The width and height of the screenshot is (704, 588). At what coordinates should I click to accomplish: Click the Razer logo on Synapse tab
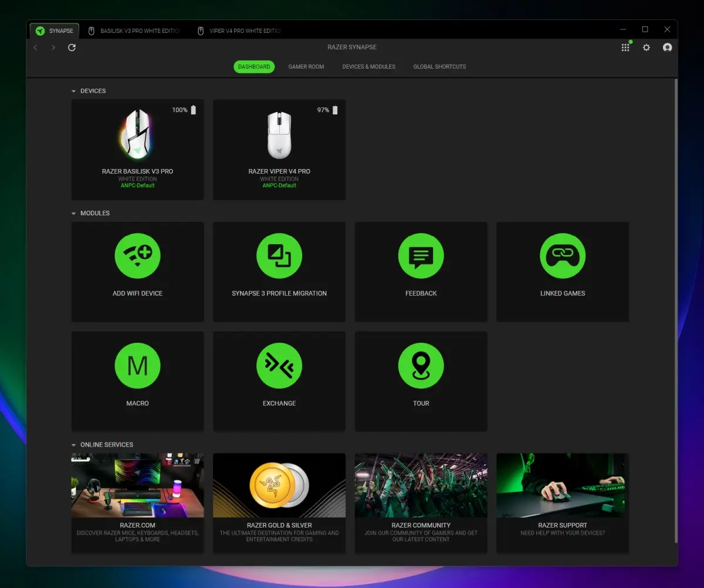40,31
